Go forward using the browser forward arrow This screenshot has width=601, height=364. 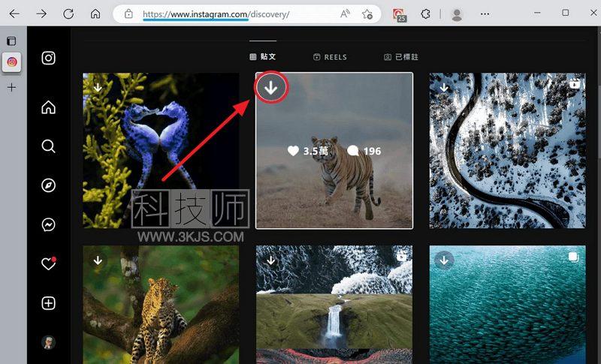click(x=41, y=14)
